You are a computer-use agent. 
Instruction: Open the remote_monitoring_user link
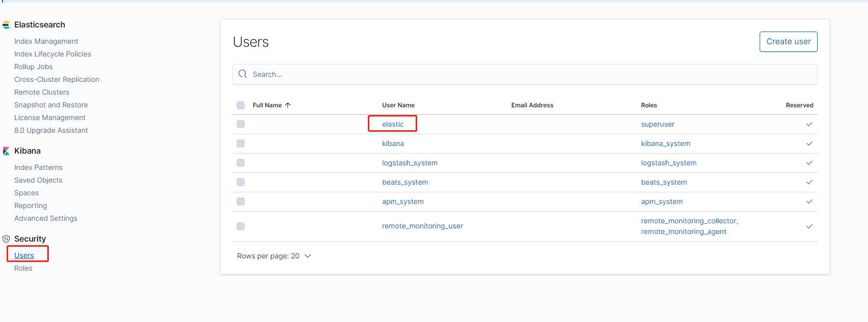tap(422, 226)
